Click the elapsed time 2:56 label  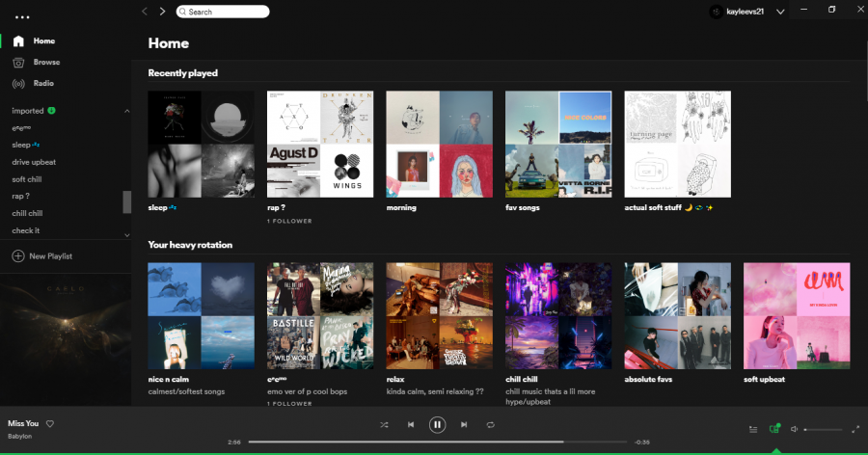click(x=234, y=442)
